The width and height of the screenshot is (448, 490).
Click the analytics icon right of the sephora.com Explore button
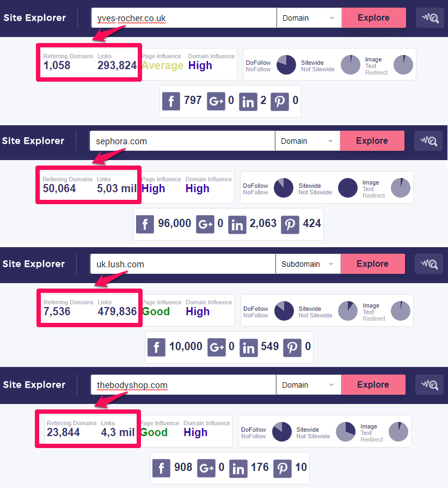pyautogui.click(x=428, y=141)
